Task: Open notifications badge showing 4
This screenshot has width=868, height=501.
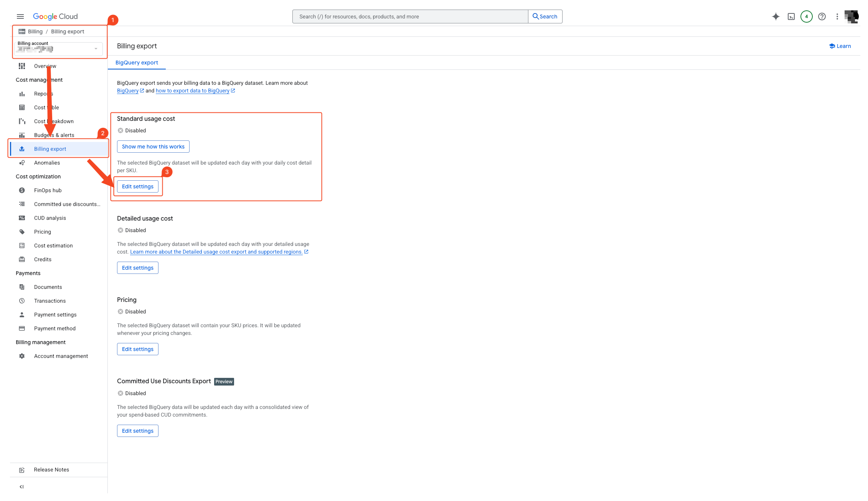Action: 806,16
